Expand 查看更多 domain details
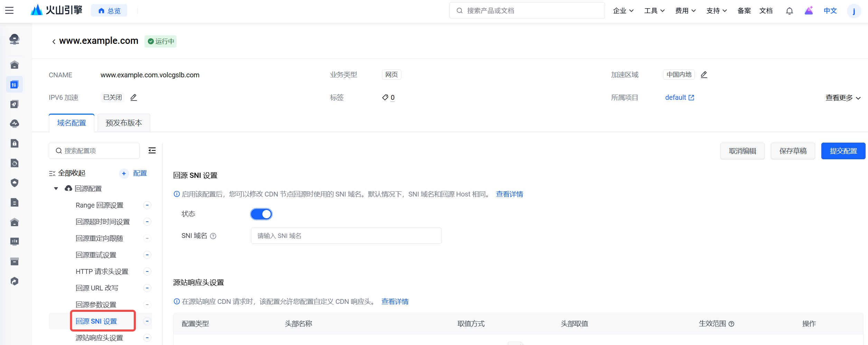 pos(843,98)
